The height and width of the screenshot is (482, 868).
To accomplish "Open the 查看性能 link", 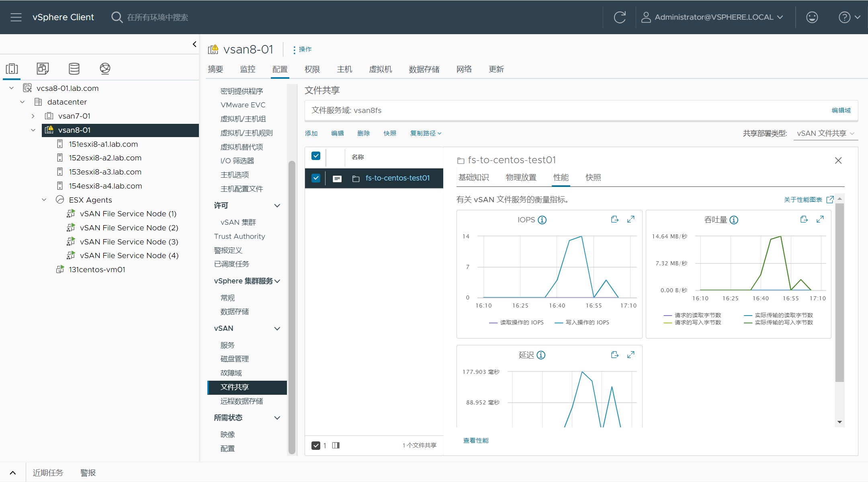I will 476,441.
